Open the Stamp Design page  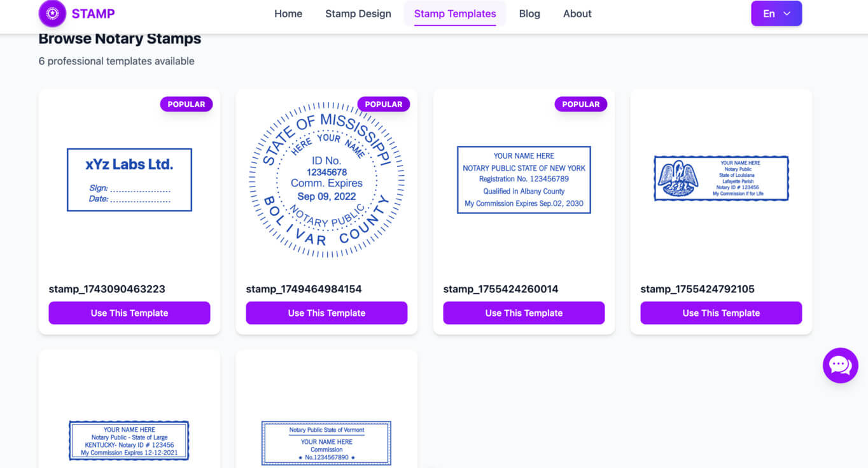pos(358,13)
